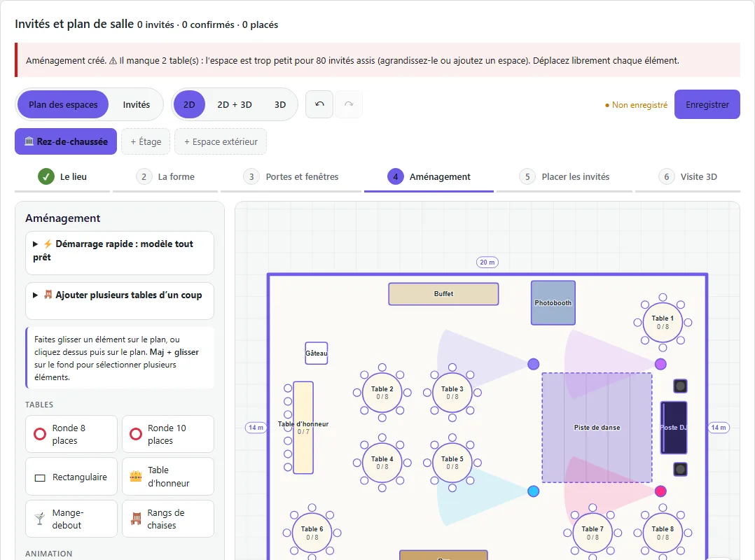This screenshot has width=755, height=560.
Task: Open step 6 Visite 3D
Action: click(x=688, y=176)
